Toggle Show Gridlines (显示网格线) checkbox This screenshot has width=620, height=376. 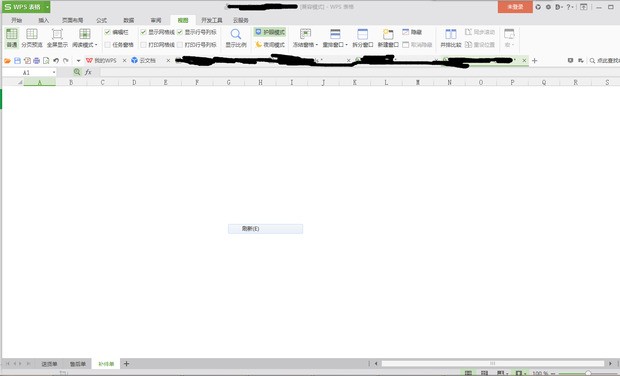(x=144, y=32)
